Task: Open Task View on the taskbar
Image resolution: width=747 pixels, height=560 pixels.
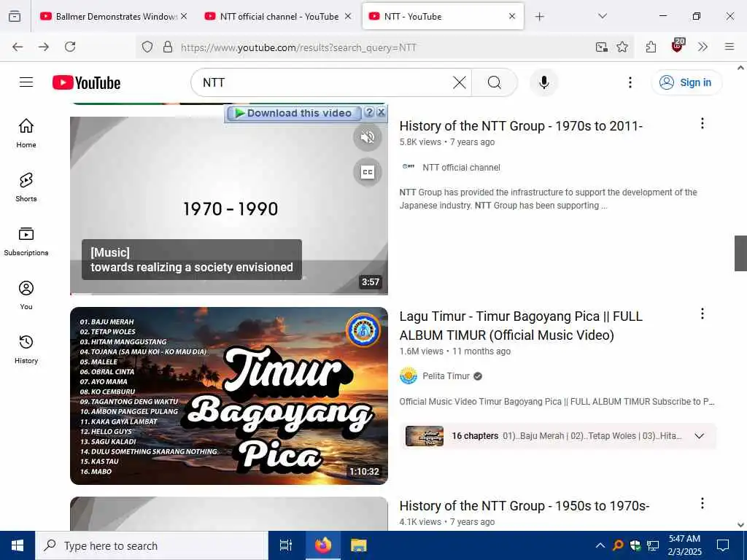Action: (x=286, y=545)
